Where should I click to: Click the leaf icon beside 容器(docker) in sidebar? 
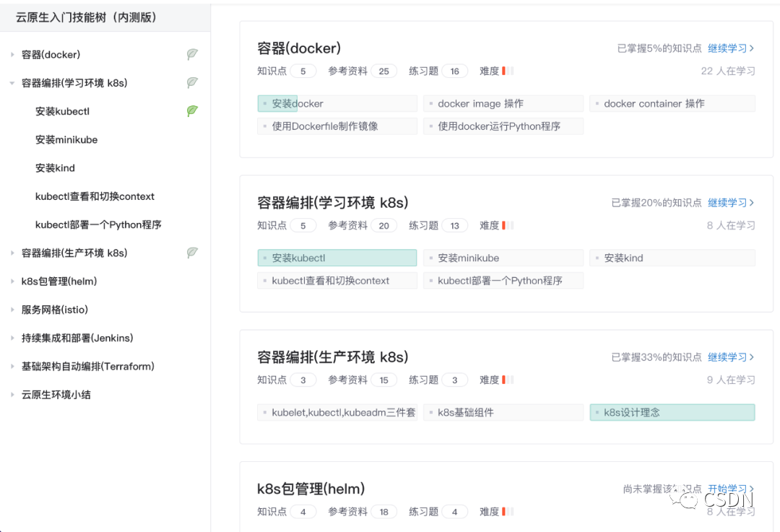point(192,54)
